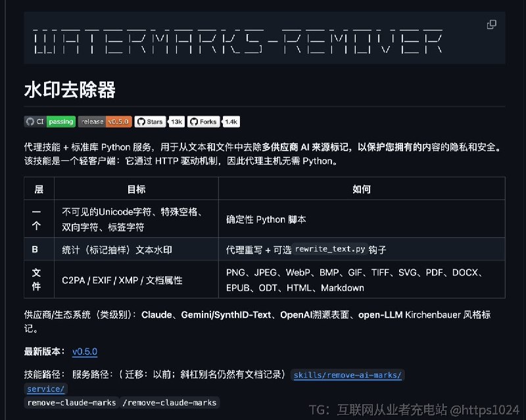
Task: Open the release v0.5.0 badge
Action: click(105, 122)
